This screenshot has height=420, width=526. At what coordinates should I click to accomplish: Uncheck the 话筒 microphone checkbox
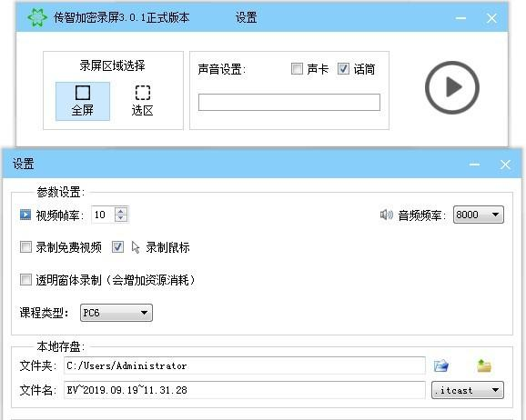coord(343,69)
